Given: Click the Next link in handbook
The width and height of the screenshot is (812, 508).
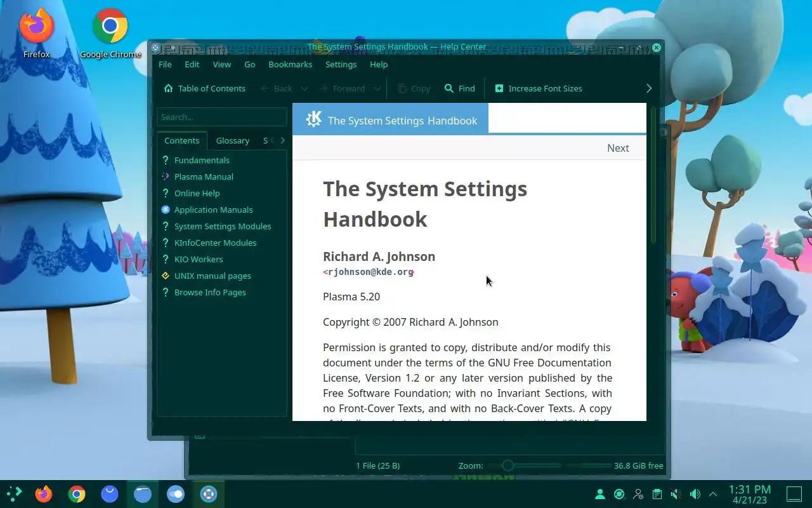Looking at the screenshot, I should 618,148.
